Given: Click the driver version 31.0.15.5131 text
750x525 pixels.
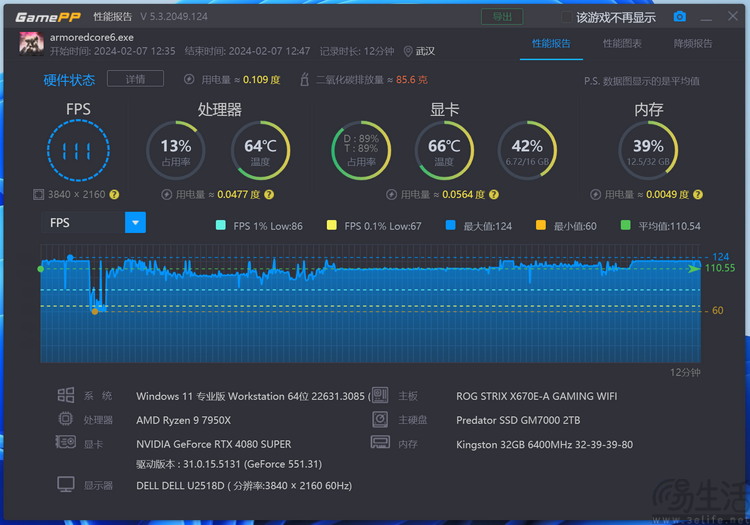Looking at the screenshot, I should [229, 464].
